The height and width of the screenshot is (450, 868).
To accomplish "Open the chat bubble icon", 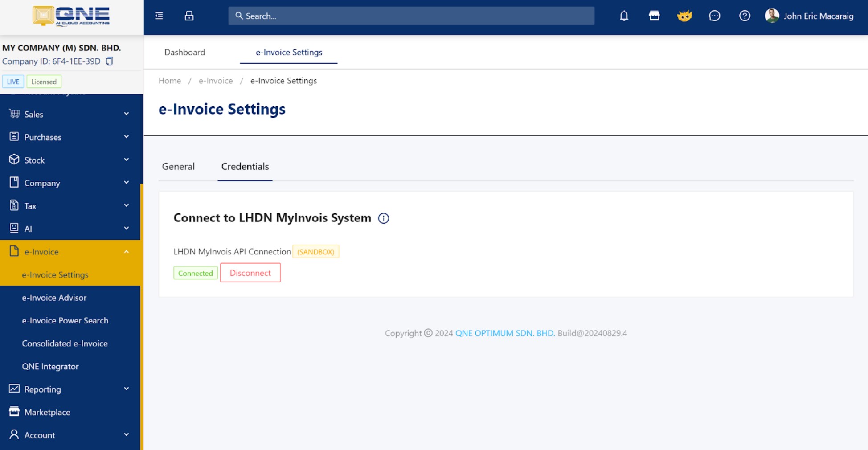I will [x=714, y=16].
